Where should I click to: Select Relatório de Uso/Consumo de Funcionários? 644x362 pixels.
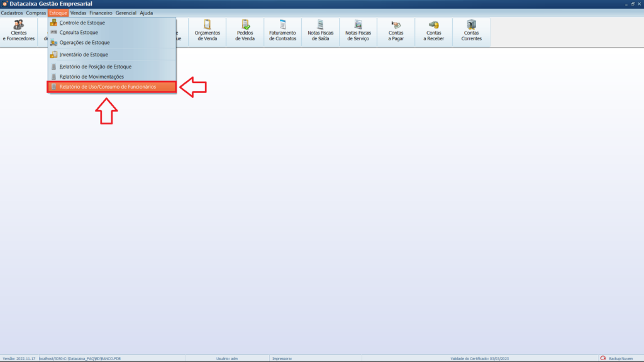107,87
